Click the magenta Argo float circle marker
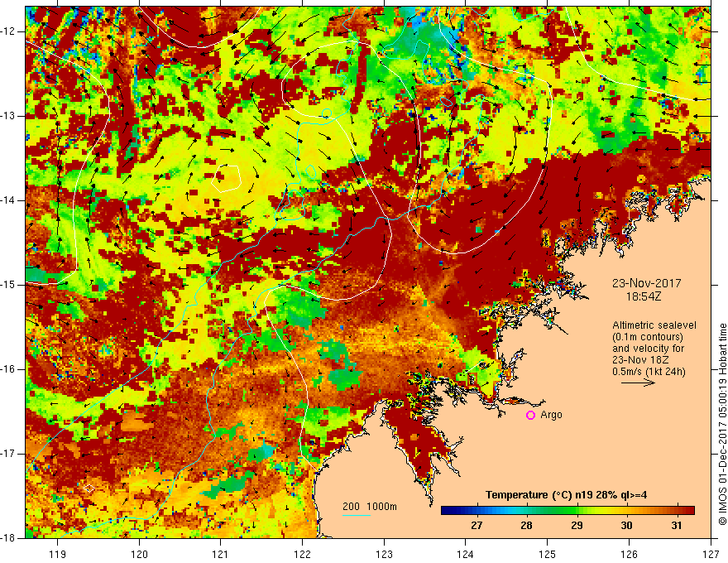Viewport: 728px width, 563px height. (x=530, y=416)
